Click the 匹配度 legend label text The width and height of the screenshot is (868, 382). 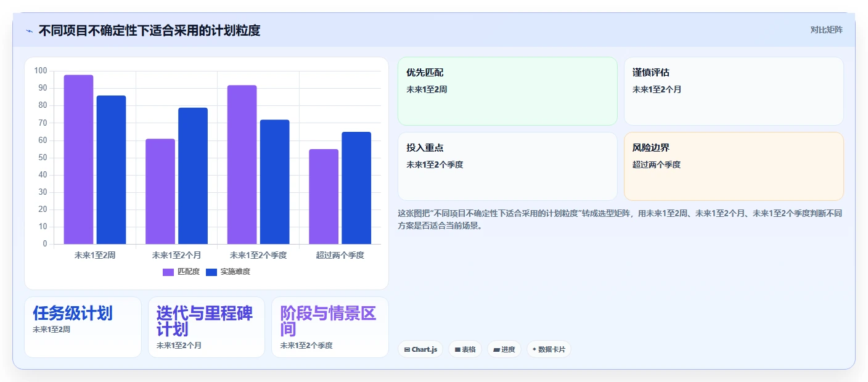click(189, 272)
